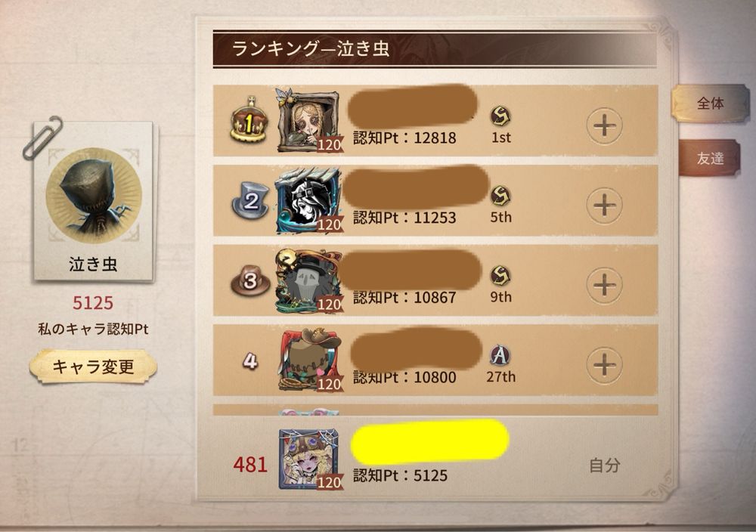This screenshot has height=532, width=756.
Task: Click the bronze hat rank 3 badge
Action: (249, 280)
